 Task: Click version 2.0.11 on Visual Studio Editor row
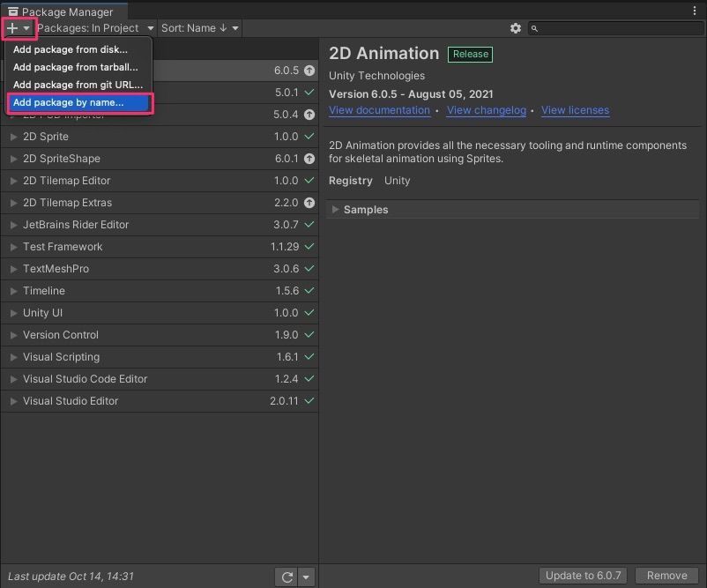(x=284, y=401)
